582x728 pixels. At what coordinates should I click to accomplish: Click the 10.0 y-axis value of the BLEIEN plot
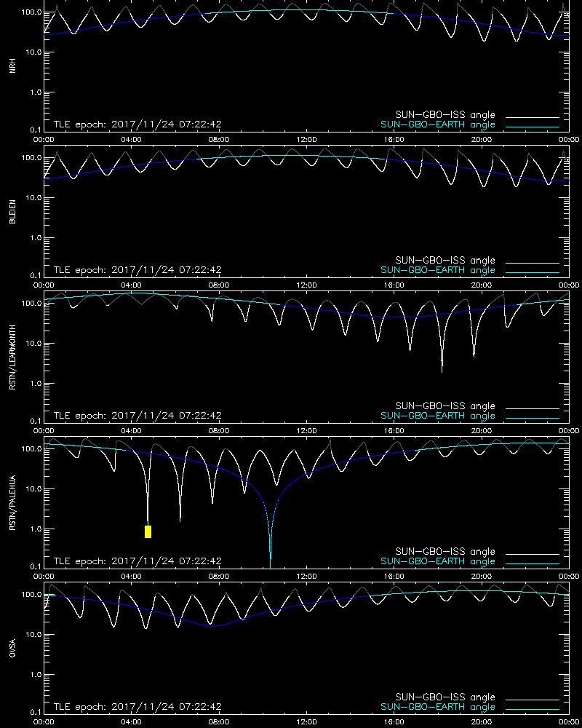pyautogui.click(x=33, y=198)
